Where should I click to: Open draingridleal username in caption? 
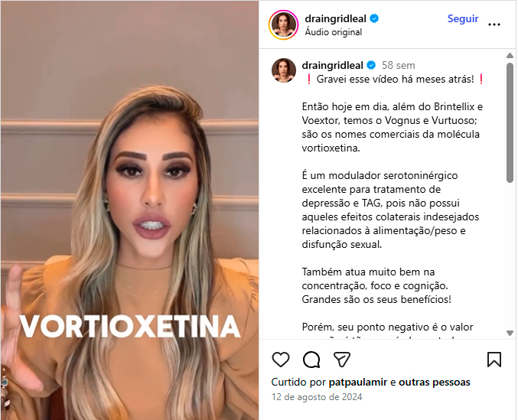click(x=332, y=65)
